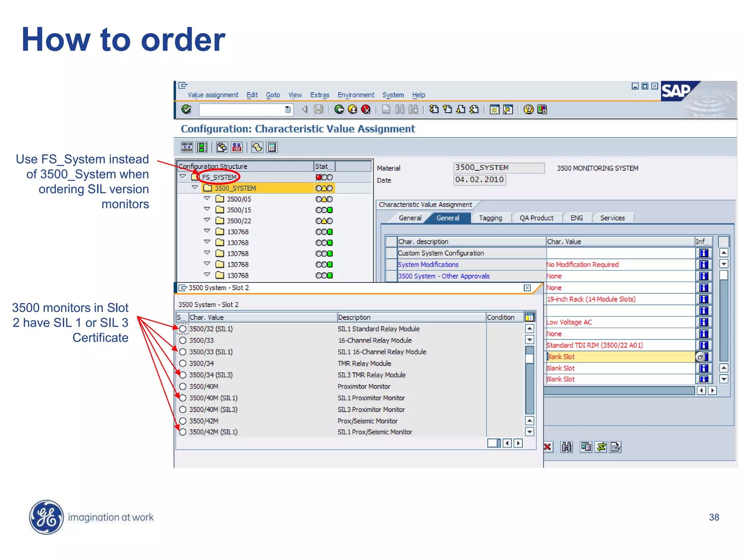Screen dimensions: 747x560
Task: Click the System Modifications link
Action: point(428,265)
